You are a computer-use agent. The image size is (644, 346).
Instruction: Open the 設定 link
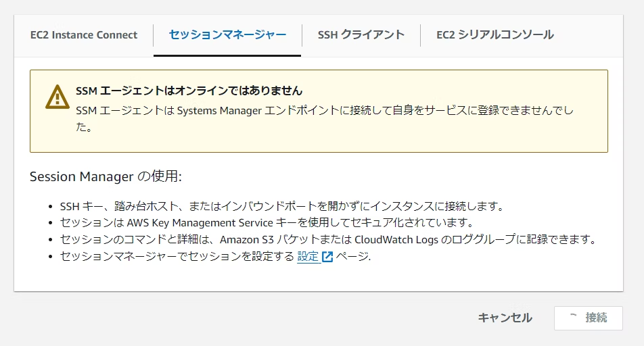click(x=308, y=257)
